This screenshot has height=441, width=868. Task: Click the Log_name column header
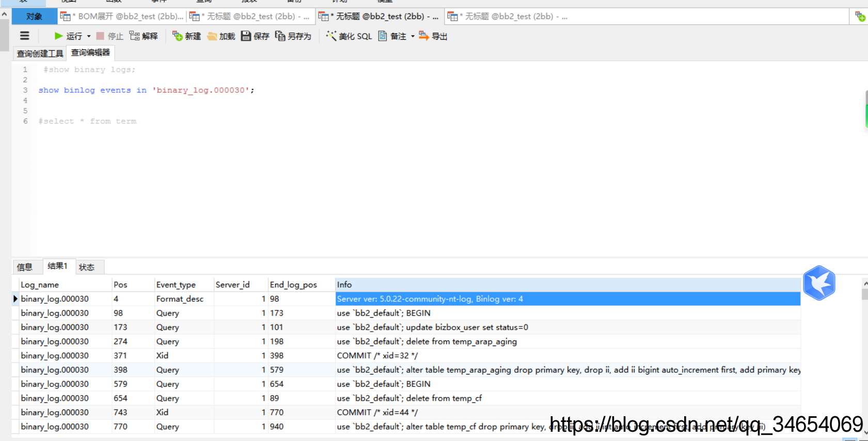click(65, 285)
